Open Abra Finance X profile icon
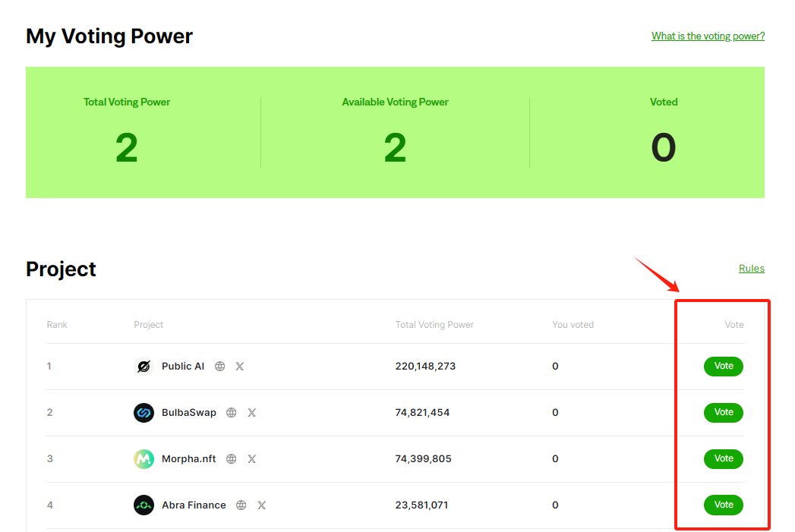The width and height of the screenshot is (795, 532). (262, 505)
